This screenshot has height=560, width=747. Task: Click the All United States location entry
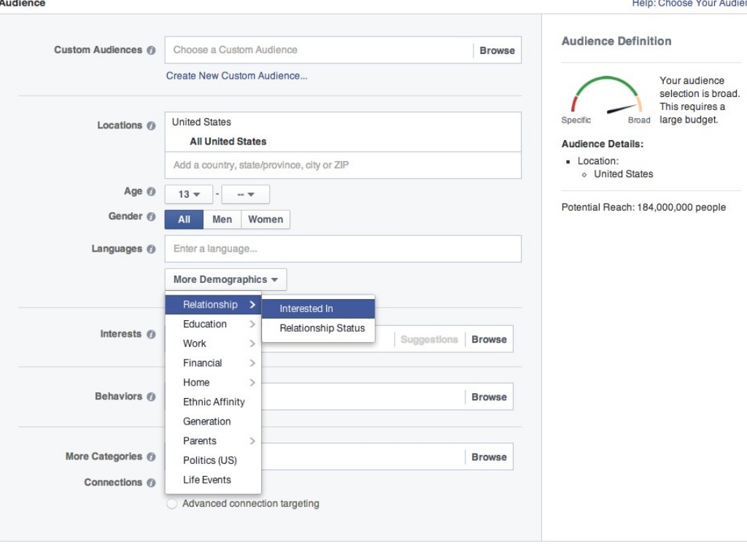click(x=228, y=141)
